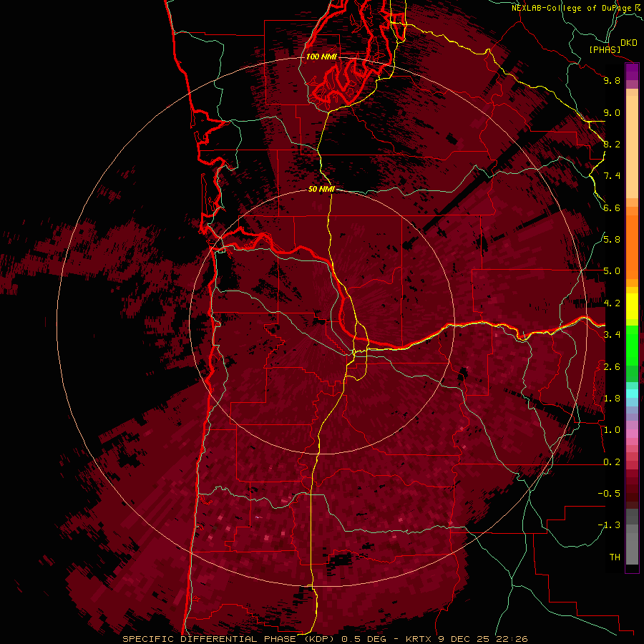Click the 1.8 legend value
Image resolution: width=644 pixels, height=644 pixels.
(612, 399)
